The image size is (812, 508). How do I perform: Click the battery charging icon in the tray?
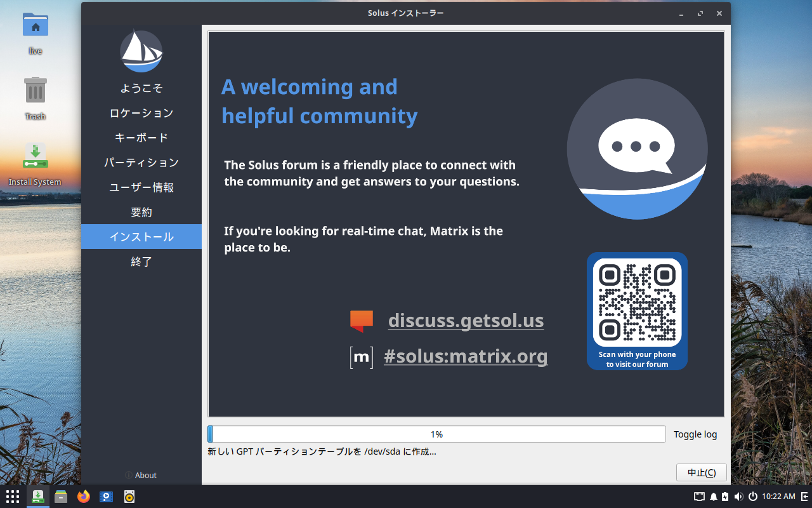pos(725,497)
